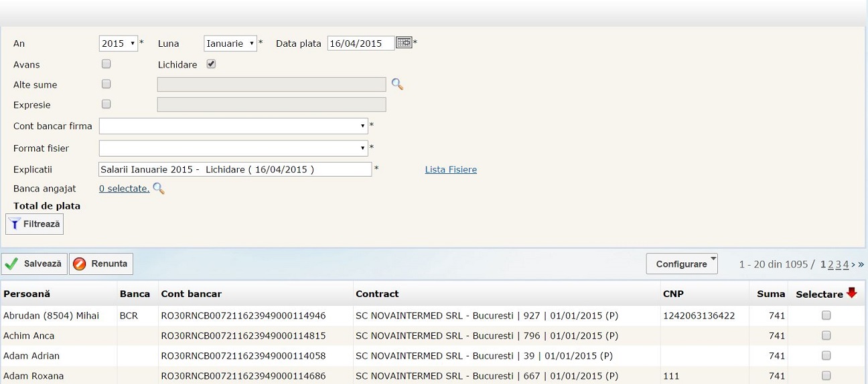Open the Lista Fisiere link
This screenshot has height=384, width=868.
point(451,170)
